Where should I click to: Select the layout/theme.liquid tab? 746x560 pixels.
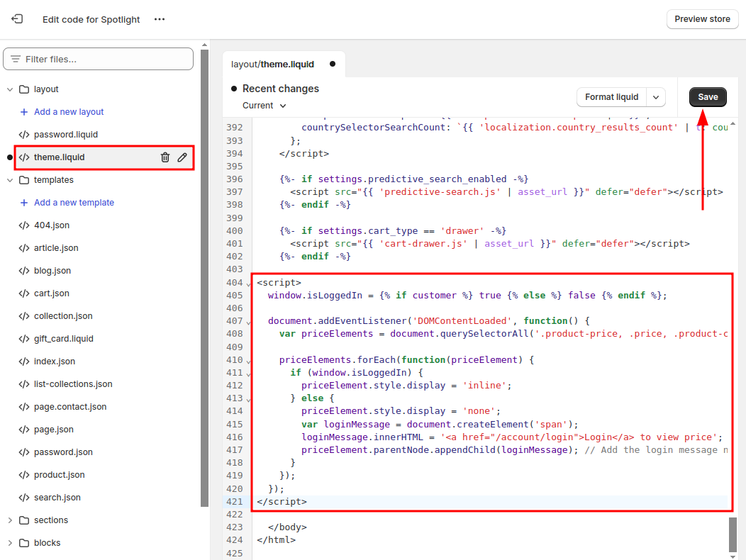pos(273,64)
